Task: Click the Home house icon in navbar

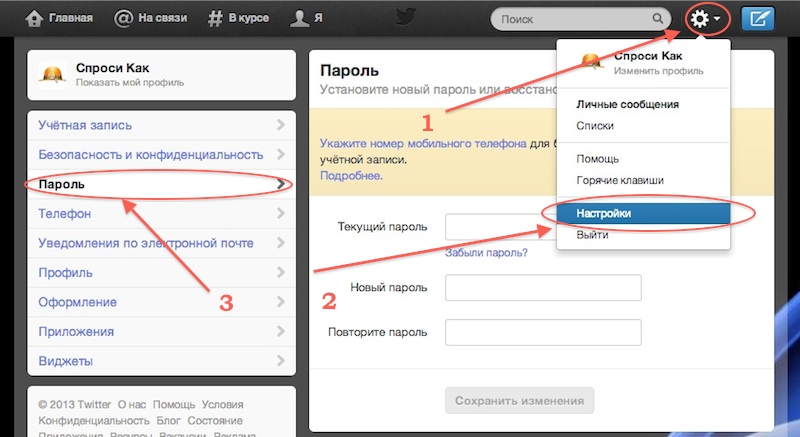Action: pyautogui.click(x=34, y=19)
